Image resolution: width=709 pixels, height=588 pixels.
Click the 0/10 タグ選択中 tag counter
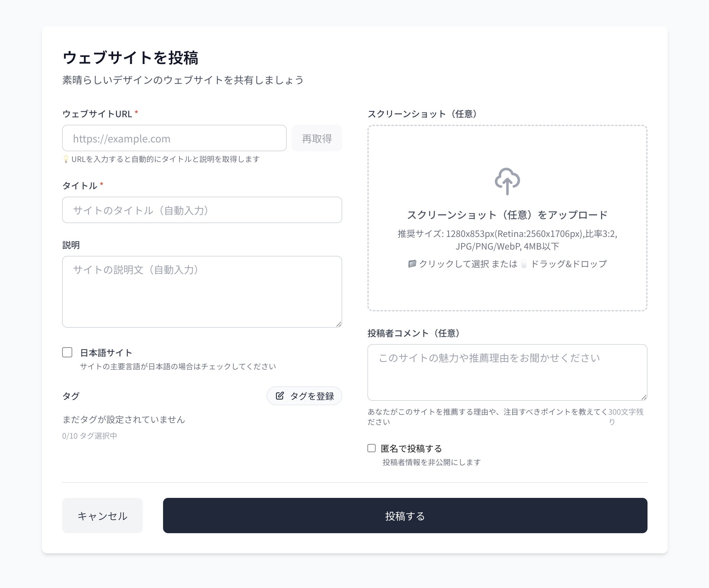90,435
